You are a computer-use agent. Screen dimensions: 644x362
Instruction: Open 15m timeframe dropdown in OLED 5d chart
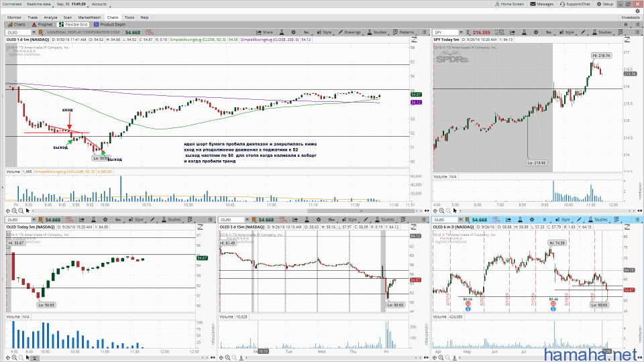[x=331, y=220]
